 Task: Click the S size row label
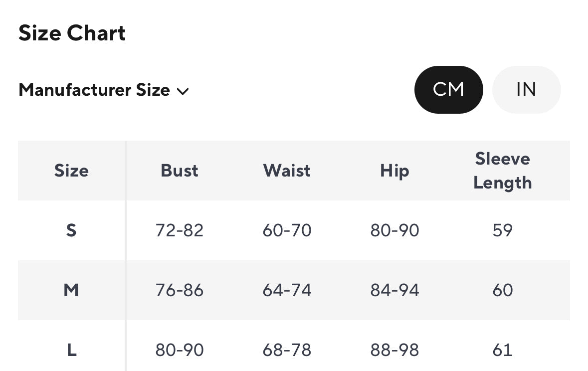click(x=71, y=230)
